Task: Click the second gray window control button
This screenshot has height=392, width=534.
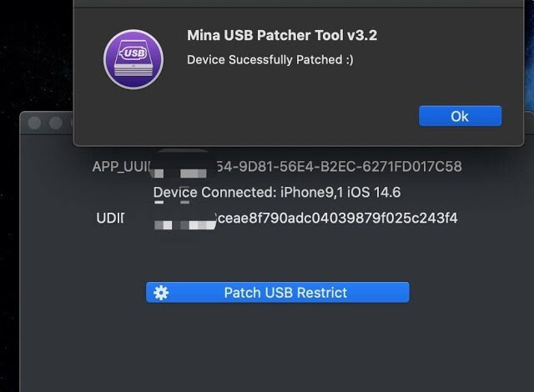Action: point(56,123)
